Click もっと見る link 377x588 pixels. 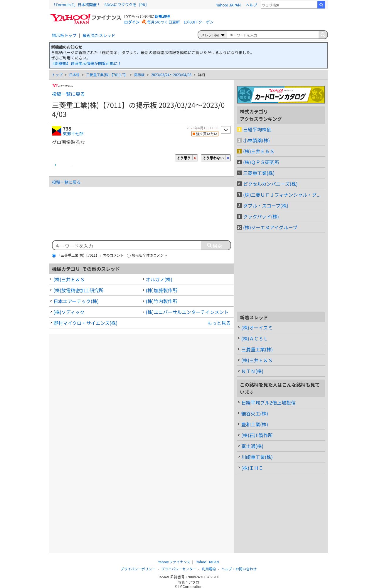[x=219, y=323]
